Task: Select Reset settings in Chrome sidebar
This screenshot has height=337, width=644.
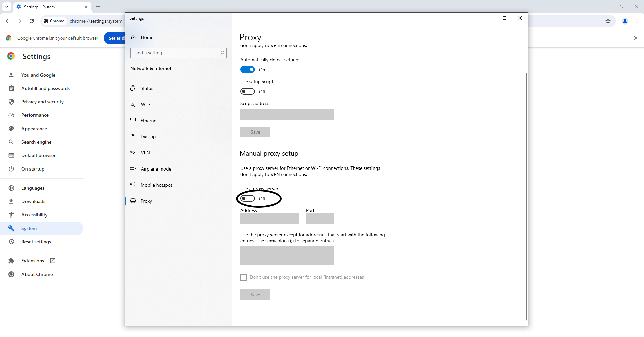Action: point(36,242)
